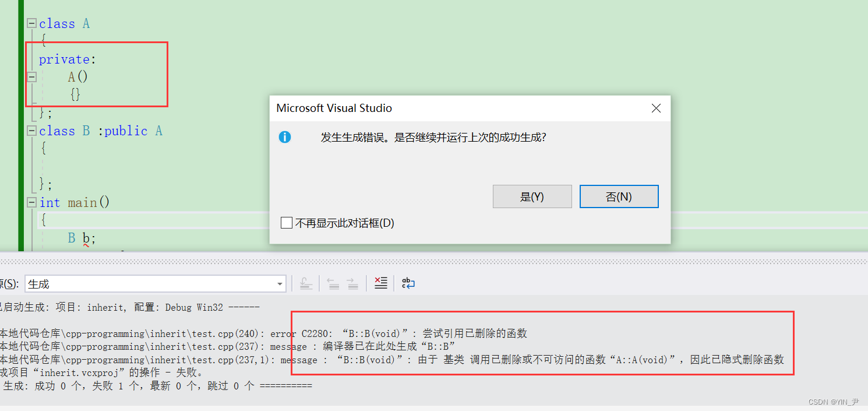Check the 不再显示此对话框(D) checkbox
Viewport: 868px width, 411px height.
pyautogui.click(x=286, y=223)
